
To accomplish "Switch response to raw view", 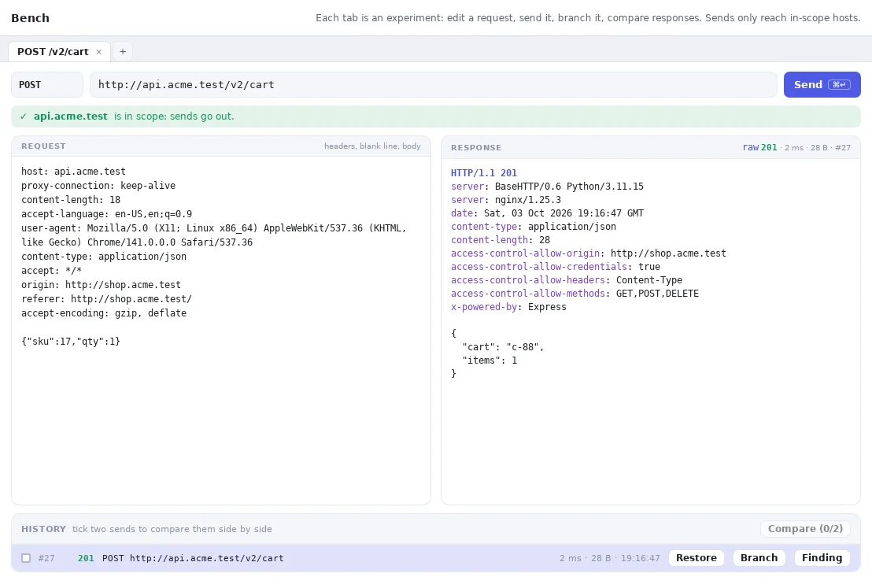I will [750, 147].
